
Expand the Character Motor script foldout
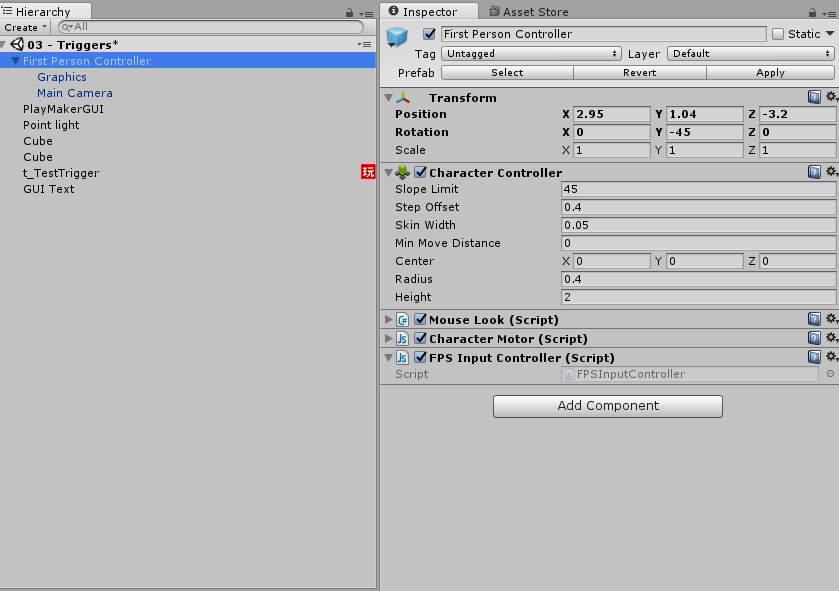coord(389,339)
